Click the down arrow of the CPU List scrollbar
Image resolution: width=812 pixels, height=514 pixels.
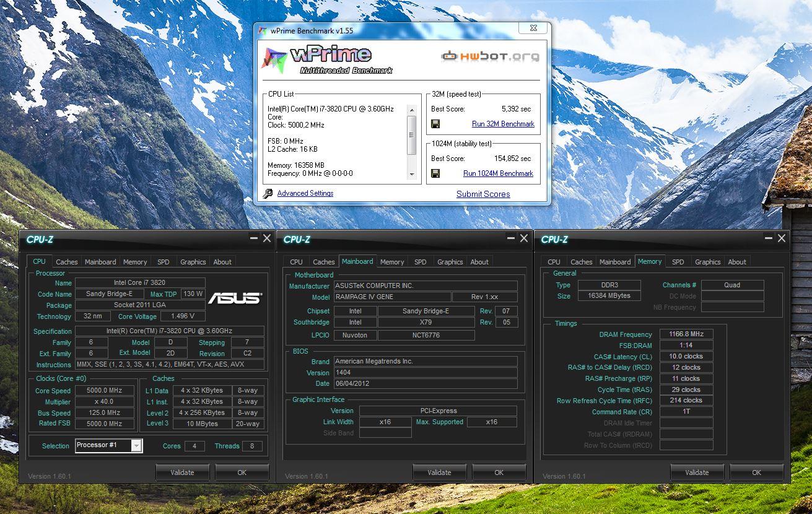[411, 175]
